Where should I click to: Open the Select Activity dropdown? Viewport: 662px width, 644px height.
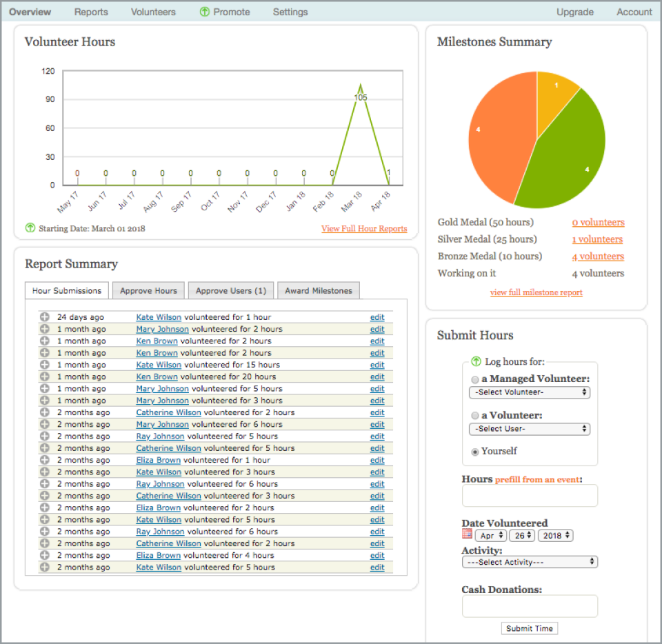(x=530, y=562)
